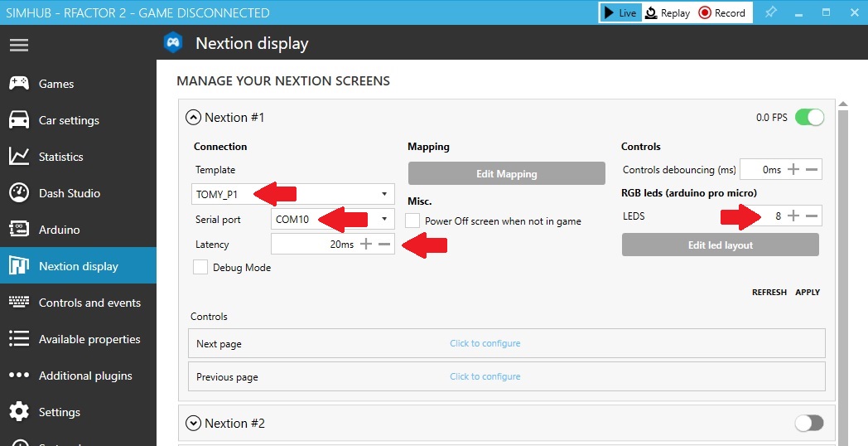Screen dimensions: 868x446
Task: Click REFRESH
Action: coord(769,292)
